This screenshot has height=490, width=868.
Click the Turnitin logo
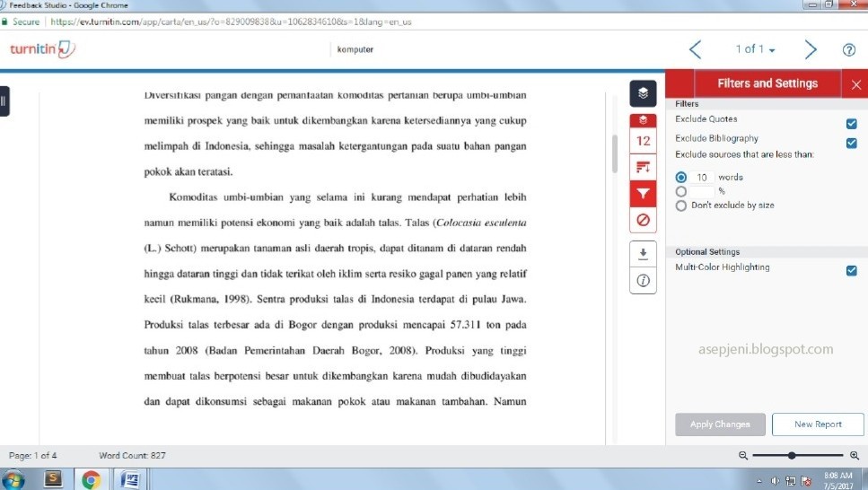point(42,49)
